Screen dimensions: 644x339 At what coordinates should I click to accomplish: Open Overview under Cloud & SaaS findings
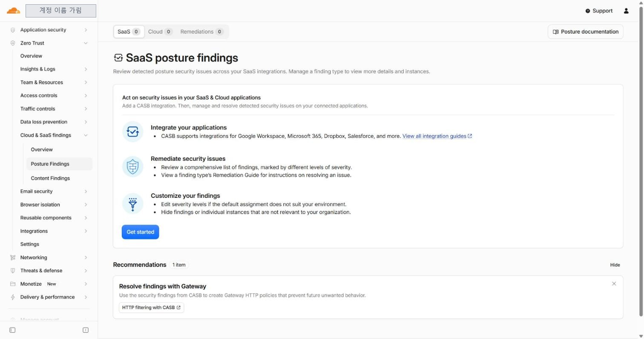tap(42, 150)
